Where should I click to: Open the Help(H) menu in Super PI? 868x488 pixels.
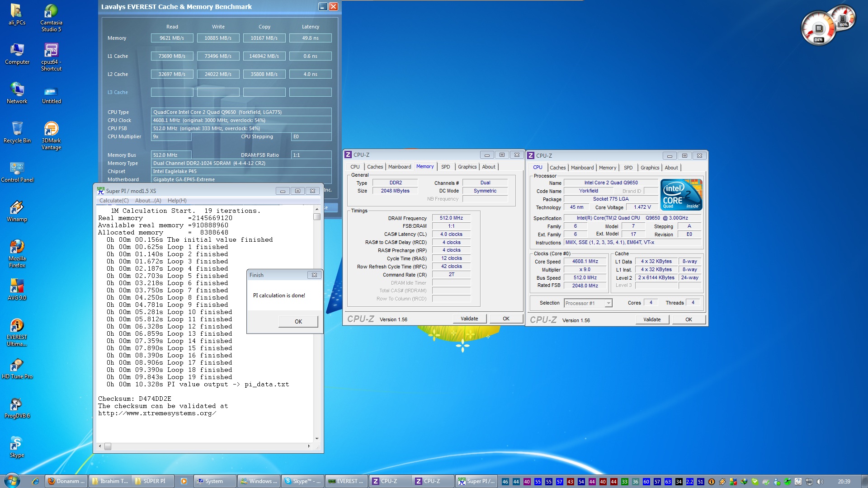[x=177, y=201]
